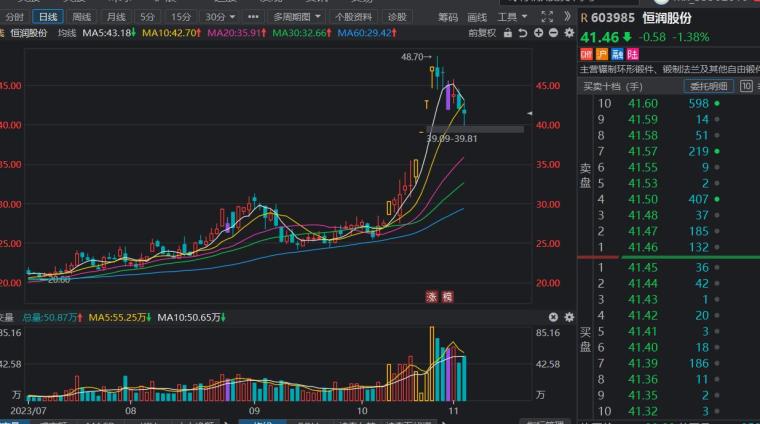Screen dimensions: 760x424
Task: Open volume panel settings gear
Action: [x=569, y=317]
